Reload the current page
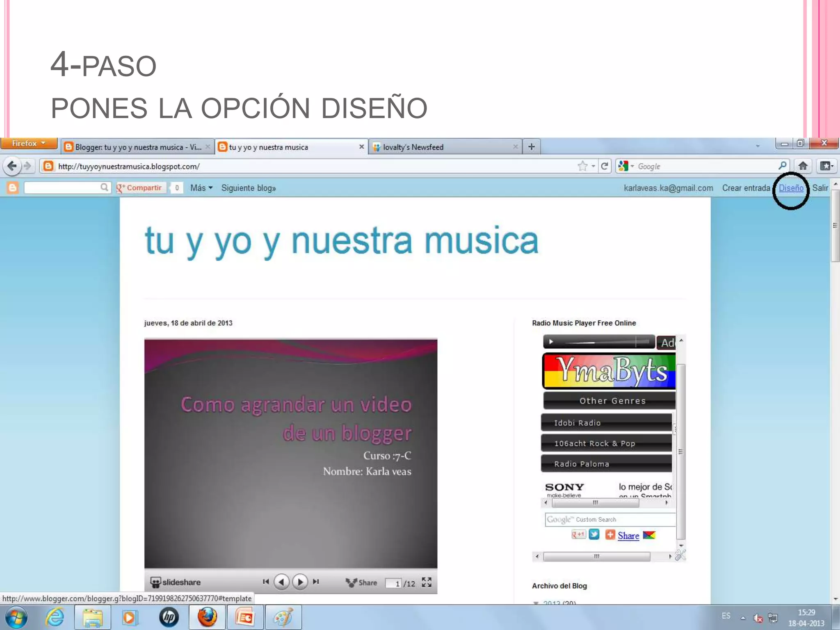 click(605, 166)
